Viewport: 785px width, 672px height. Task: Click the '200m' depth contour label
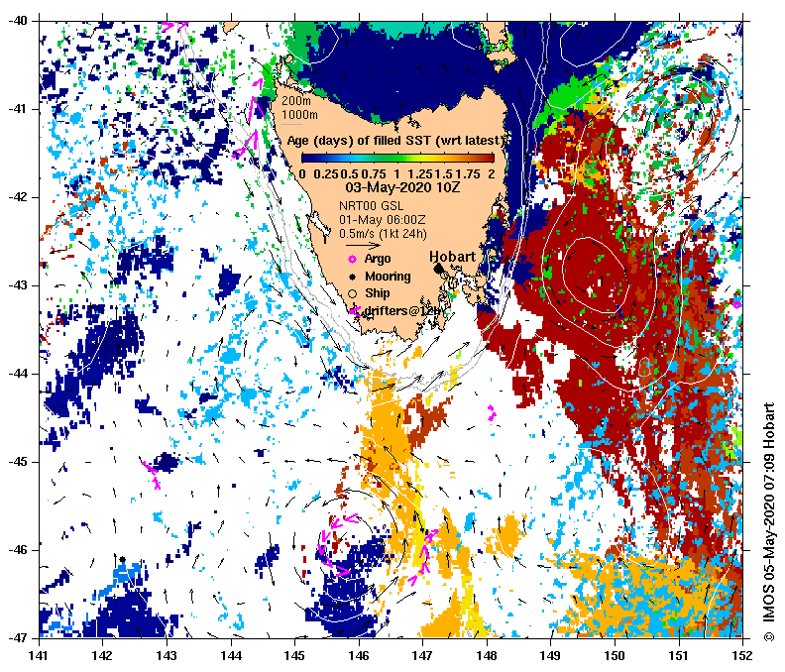click(296, 100)
